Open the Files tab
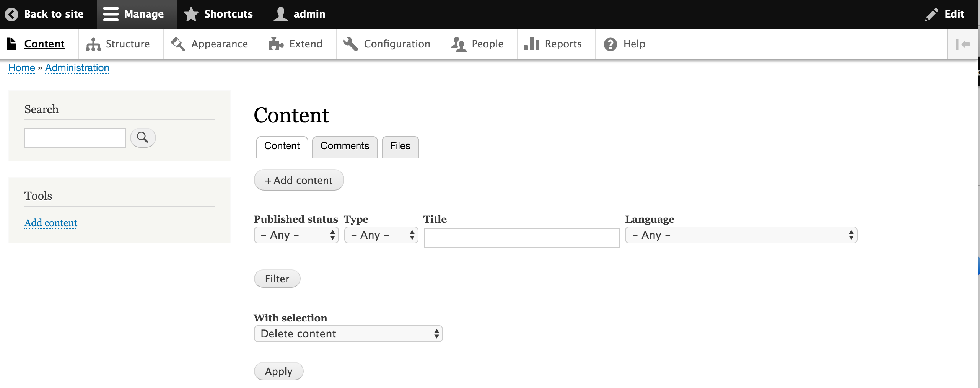Image resolution: width=980 pixels, height=388 pixels. [x=399, y=147]
